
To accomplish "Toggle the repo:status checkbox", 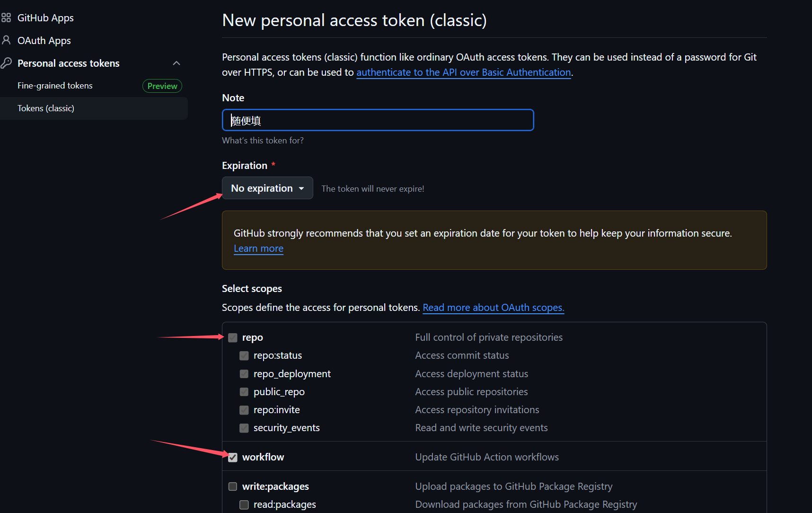I will pos(244,355).
